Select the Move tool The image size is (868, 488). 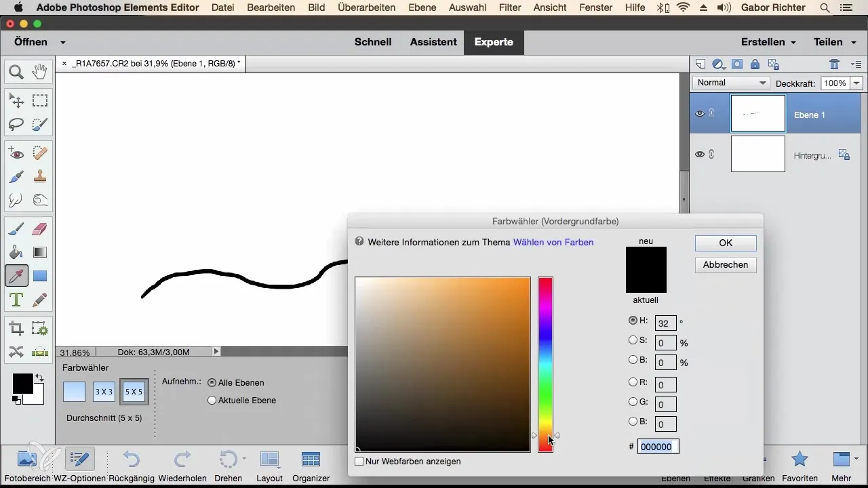(x=16, y=101)
